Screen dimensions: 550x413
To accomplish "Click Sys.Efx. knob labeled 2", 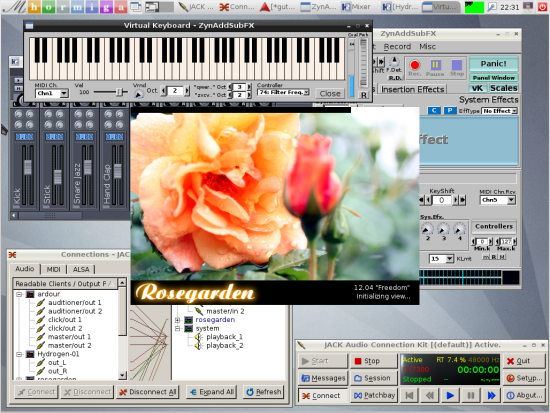I will click(x=427, y=229).
